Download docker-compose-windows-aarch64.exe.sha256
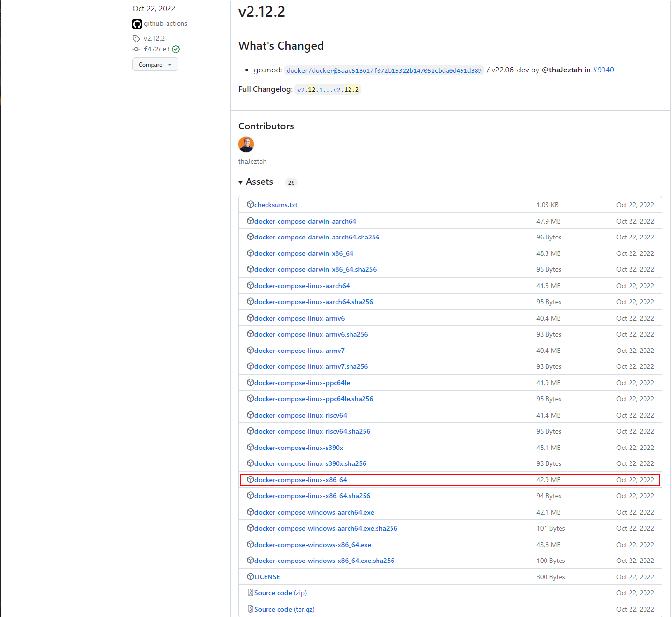Screen dimensions: 672x617 pyautogui.click(x=326, y=528)
